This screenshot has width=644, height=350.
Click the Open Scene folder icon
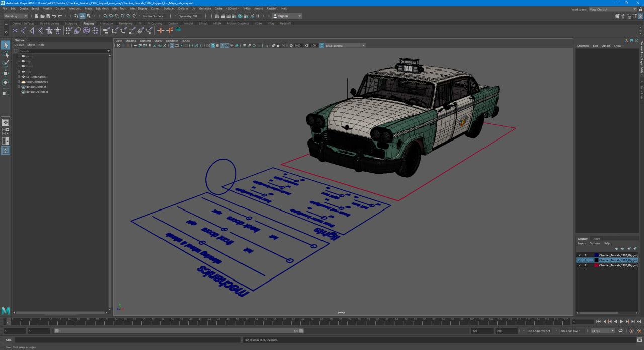[42, 16]
